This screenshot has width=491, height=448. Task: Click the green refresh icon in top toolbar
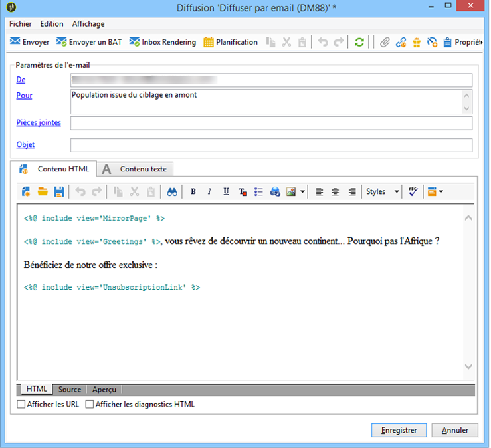[x=359, y=42]
